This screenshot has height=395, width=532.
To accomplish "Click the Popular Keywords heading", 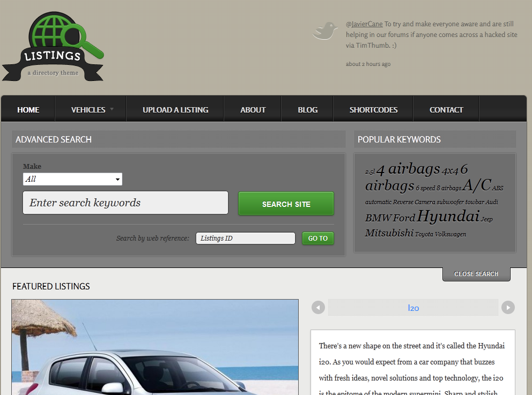I will click(399, 139).
